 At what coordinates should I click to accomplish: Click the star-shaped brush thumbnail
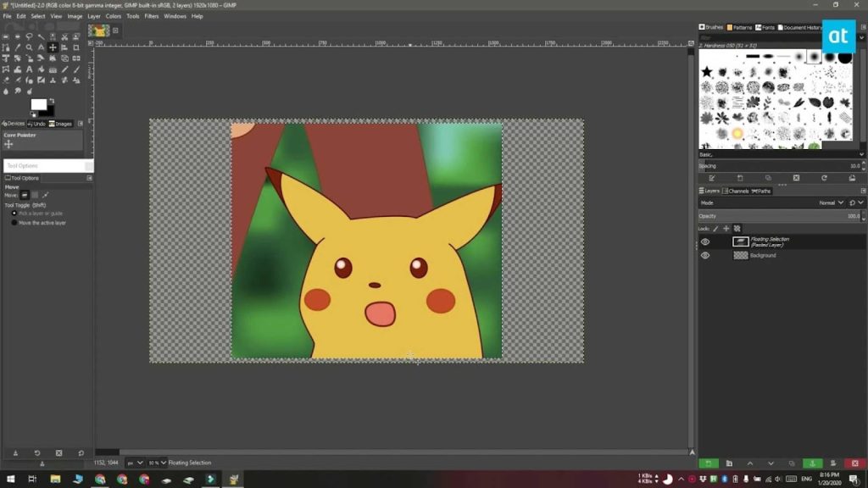pos(706,72)
